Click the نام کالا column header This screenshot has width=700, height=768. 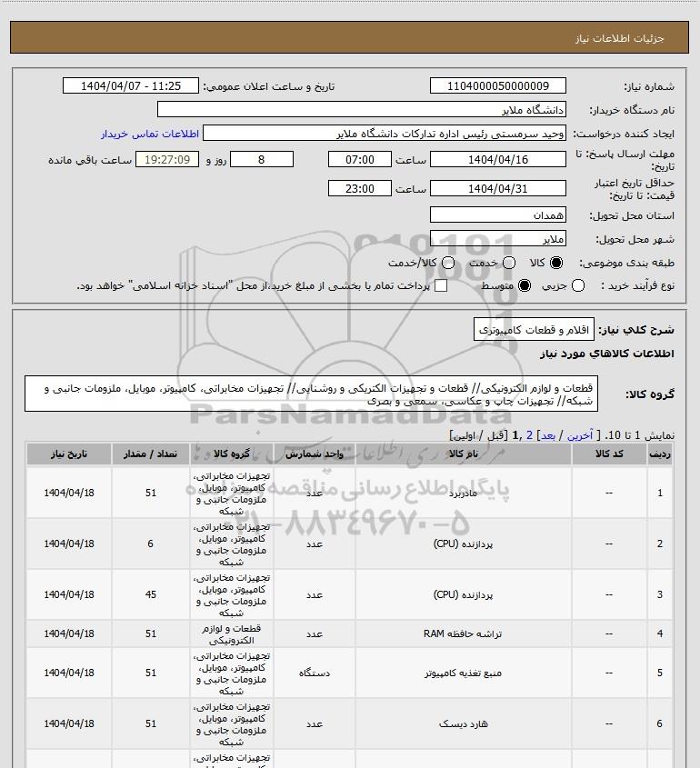(x=463, y=454)
